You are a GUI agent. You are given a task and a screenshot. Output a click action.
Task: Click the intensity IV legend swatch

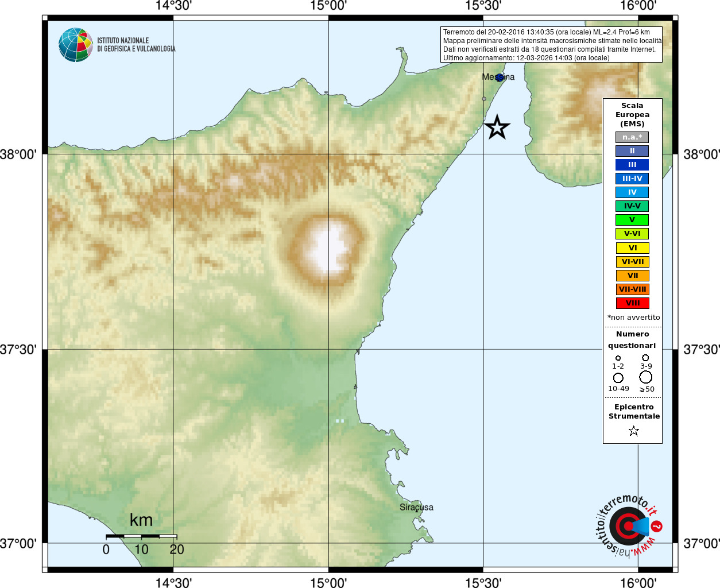(632, 192)
